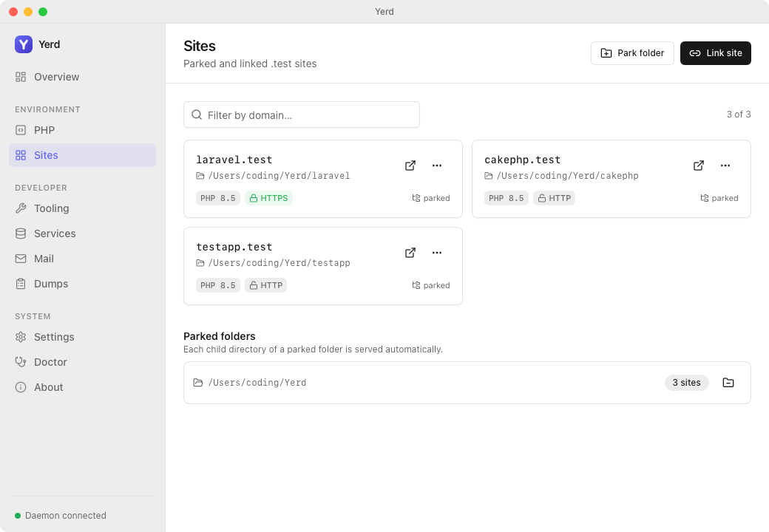Click the Link site button
The image size is (769, 532).
716,53
